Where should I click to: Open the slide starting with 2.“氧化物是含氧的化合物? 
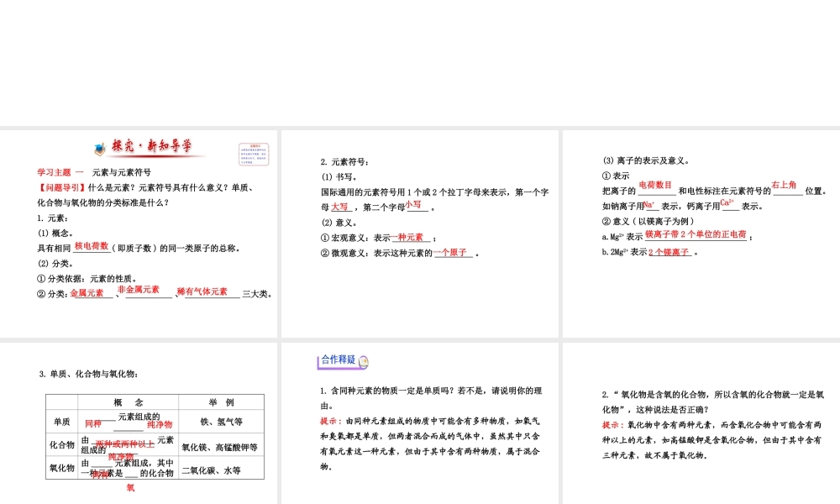click(701, 423)
